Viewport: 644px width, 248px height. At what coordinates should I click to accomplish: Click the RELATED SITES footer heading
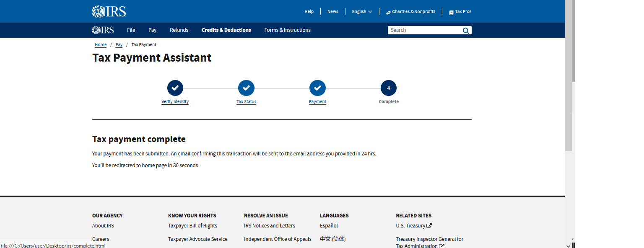[413, 216]
